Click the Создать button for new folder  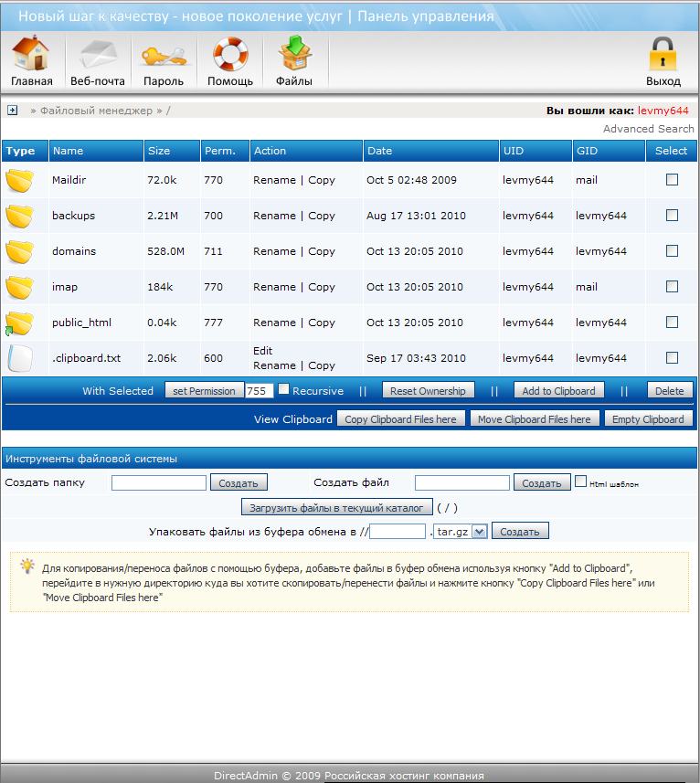pyautogui.click(x=239, y=483)
